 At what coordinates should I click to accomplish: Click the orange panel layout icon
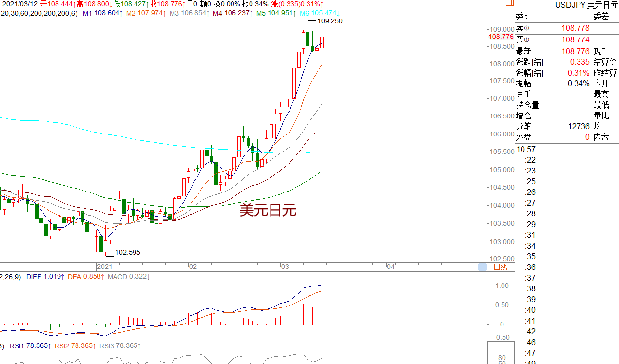pyautogui.click(x=509, y=3)
